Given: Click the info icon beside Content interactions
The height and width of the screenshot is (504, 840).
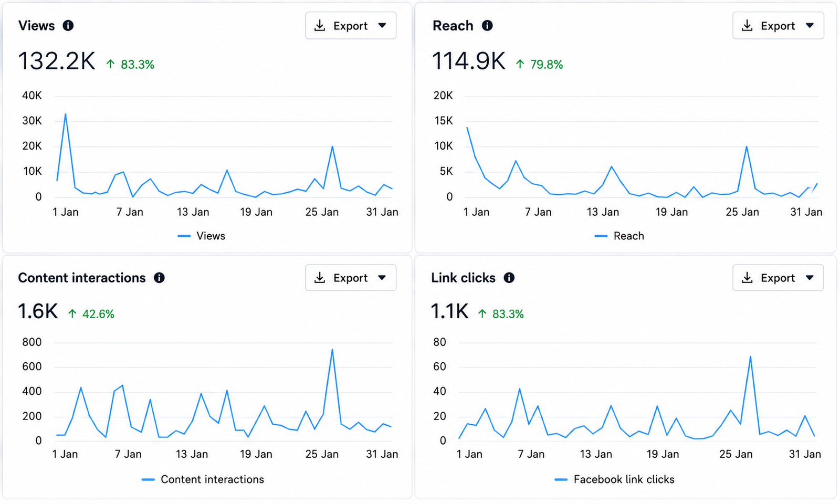Looking at the screenshot, I should [x=159, y=278].
